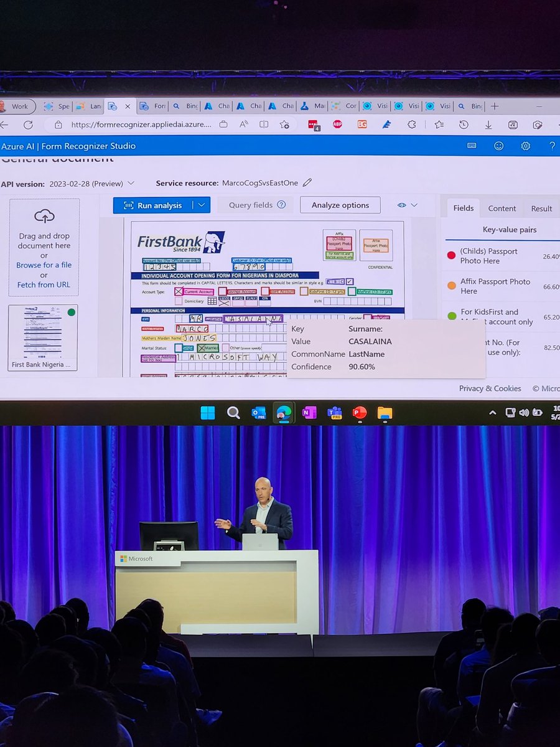Click the cloud upload icon
The image size is (560, 747).
(x=44, y=216)
